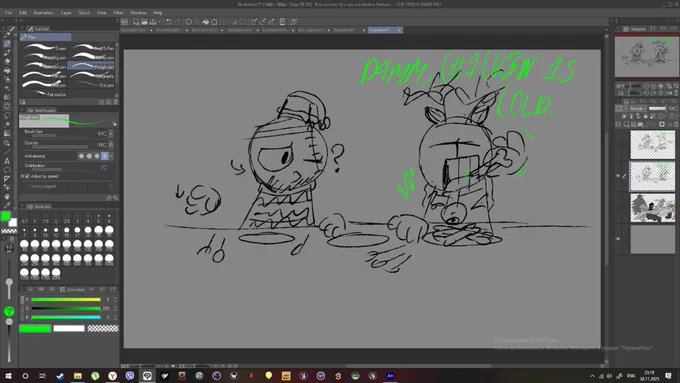Toggle visibility of the top layer
This screenshot has height=383, width=680.
pyautogui.click(x=618, y=145)
